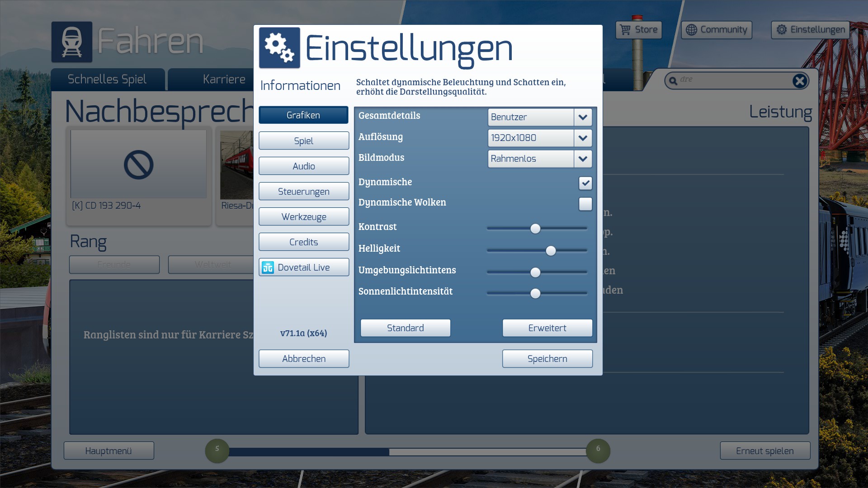Open Dovetail Live via its logo
Viewport: 868px width, 488px height.
(x=268, y=267)
